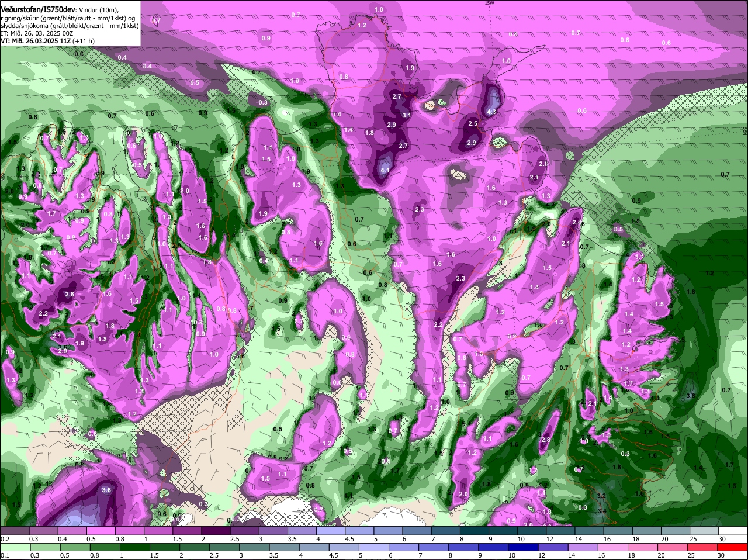Click the 3.4 value in the southeast
The height and width of the screenshot is (560, 748).
(x=602, y=511)
